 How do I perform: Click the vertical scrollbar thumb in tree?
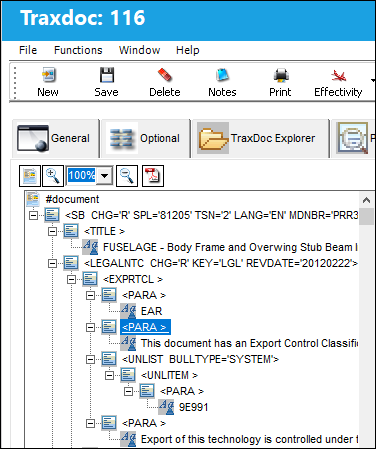pos(367,217)
